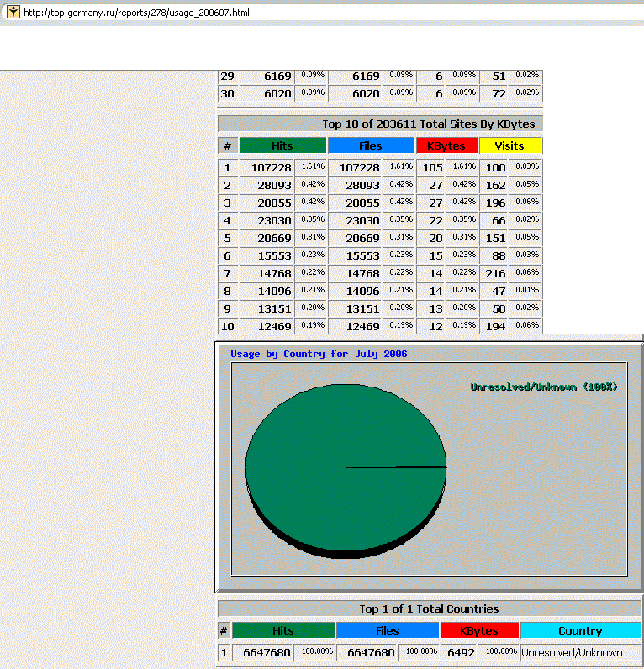Click the address bar URL text
The width and height of the screenshot is (644, 669).
pyautogui.click(x=136, y=13)
